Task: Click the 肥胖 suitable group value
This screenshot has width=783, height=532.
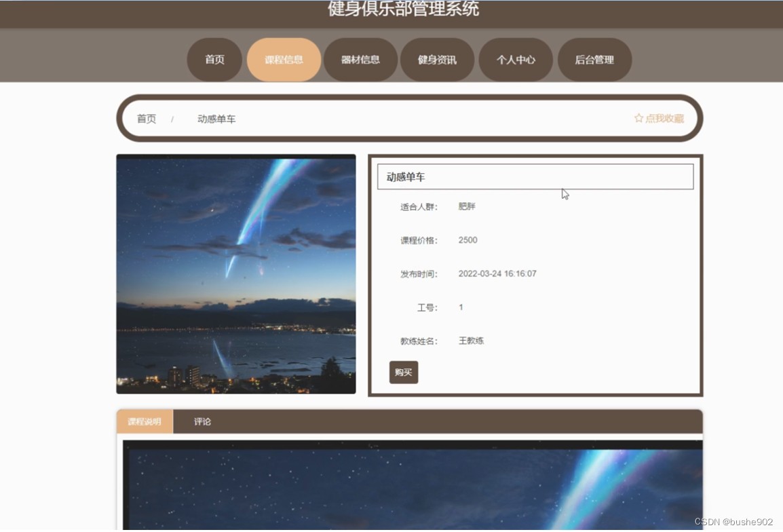Action: 467,206
